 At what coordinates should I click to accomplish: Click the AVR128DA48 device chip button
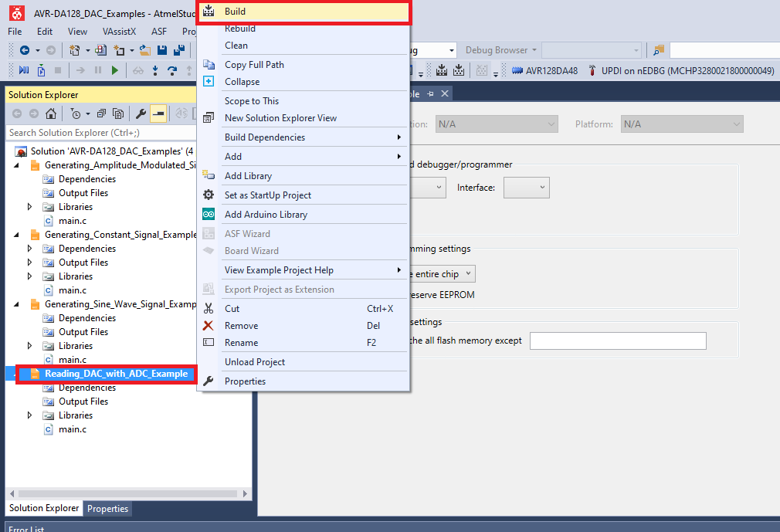544,70
